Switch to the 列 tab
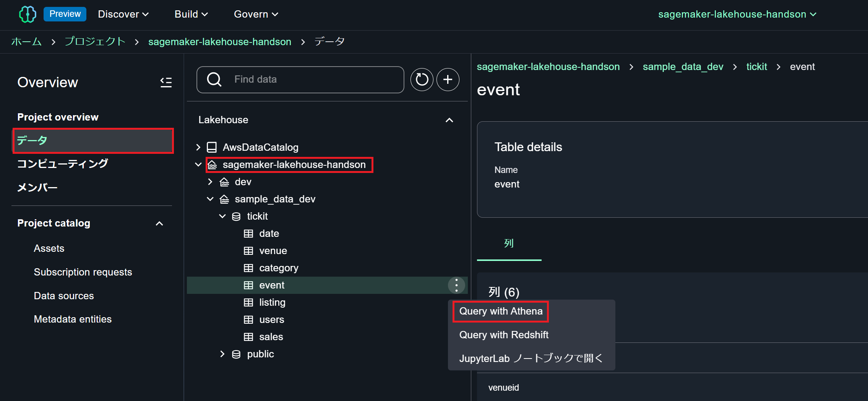This screenshot has width=868, height=401. click(x=509, y=243)
